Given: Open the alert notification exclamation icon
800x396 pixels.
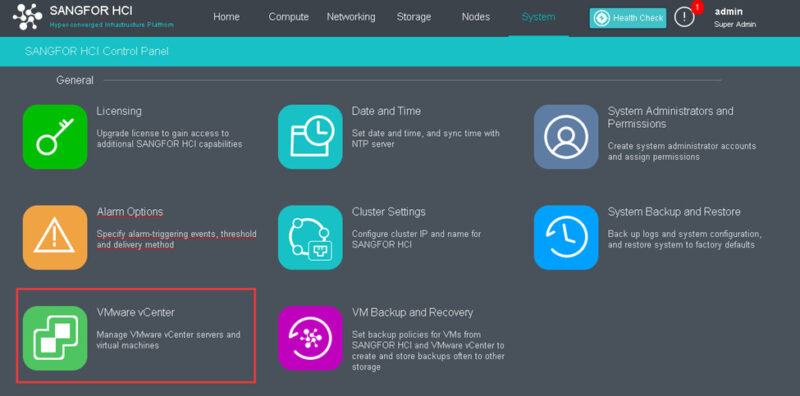Looking at the screenshot, I should click(x=684, y=17).
